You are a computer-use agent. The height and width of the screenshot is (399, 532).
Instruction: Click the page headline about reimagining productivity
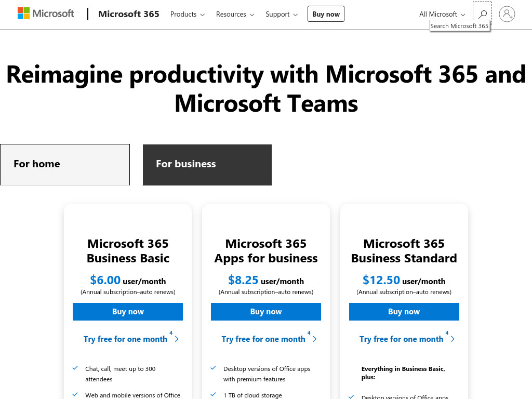click(266, 89)
